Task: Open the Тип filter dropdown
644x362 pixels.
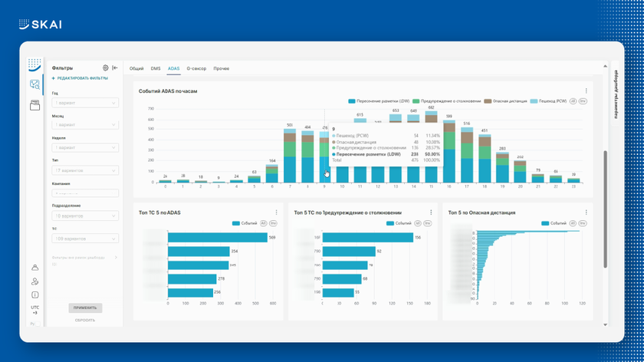Action: 85,170
